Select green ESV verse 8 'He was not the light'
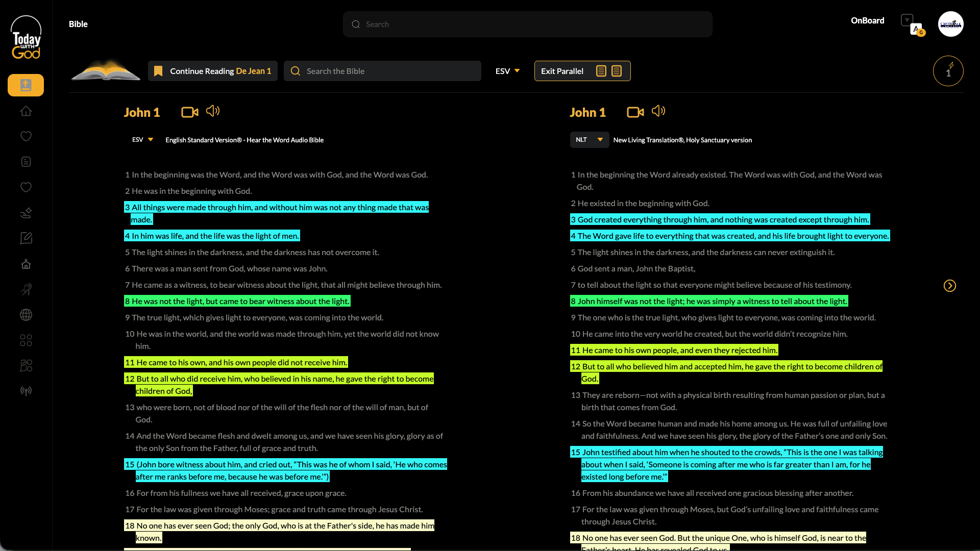Image resolution: width=980 pixels, height=551 pixels. [237, 301]
